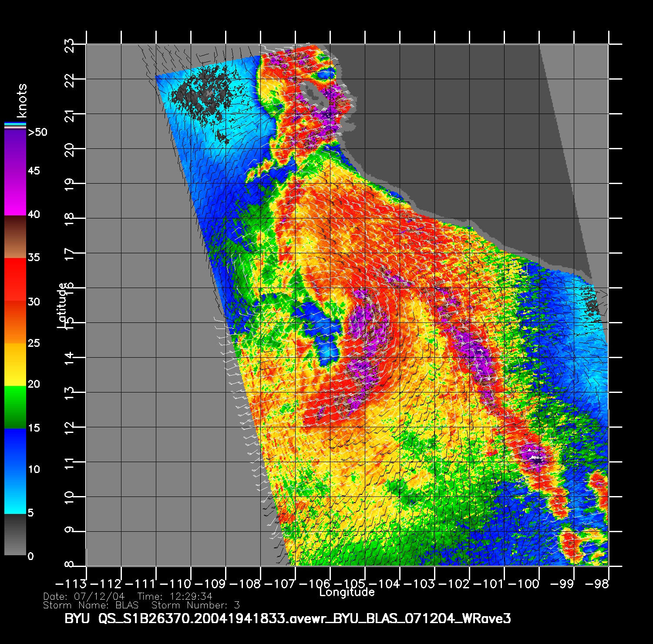The height and width of the screenshot is (644, 653).
Task: Click the -102 longitude tick label
Action: tap(458, 584)
